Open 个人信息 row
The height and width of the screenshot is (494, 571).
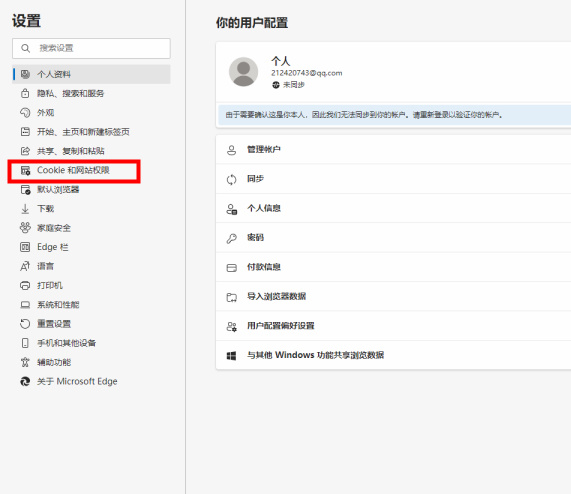click(393, 208)
